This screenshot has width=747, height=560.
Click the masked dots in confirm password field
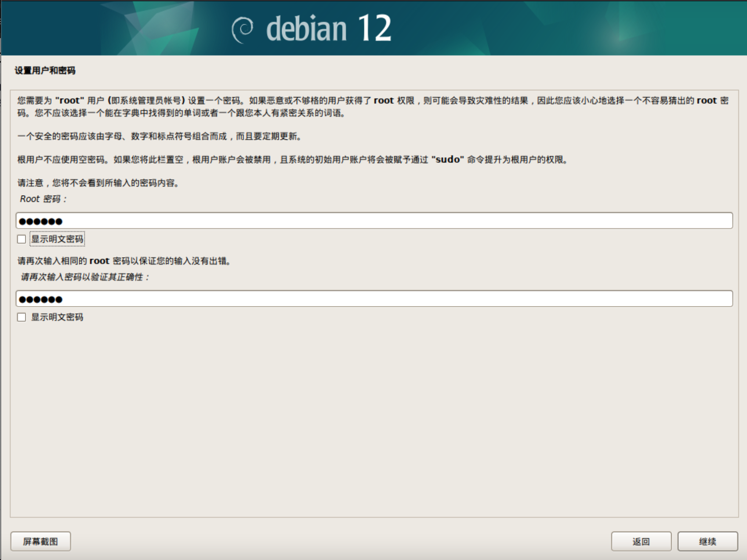[x=41, y=299]
